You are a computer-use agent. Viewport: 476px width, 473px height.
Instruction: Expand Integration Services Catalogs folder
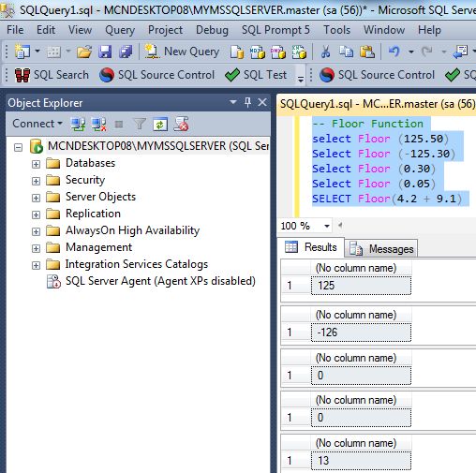(36, 265)
